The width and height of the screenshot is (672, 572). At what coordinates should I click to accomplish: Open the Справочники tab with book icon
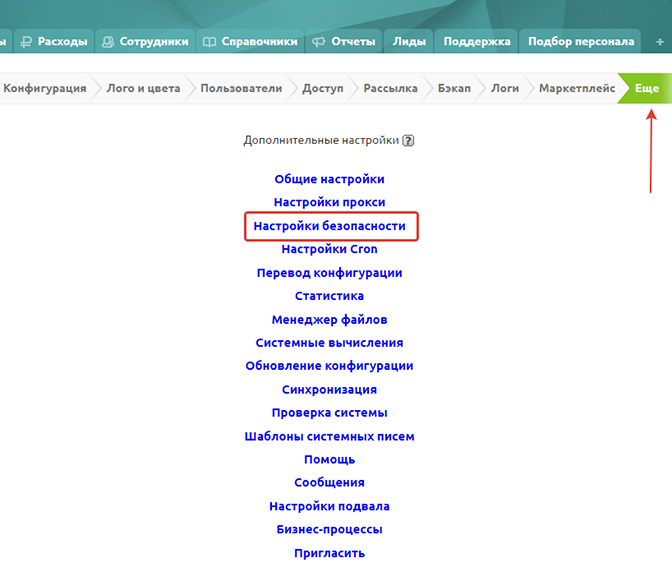(250, 41)
